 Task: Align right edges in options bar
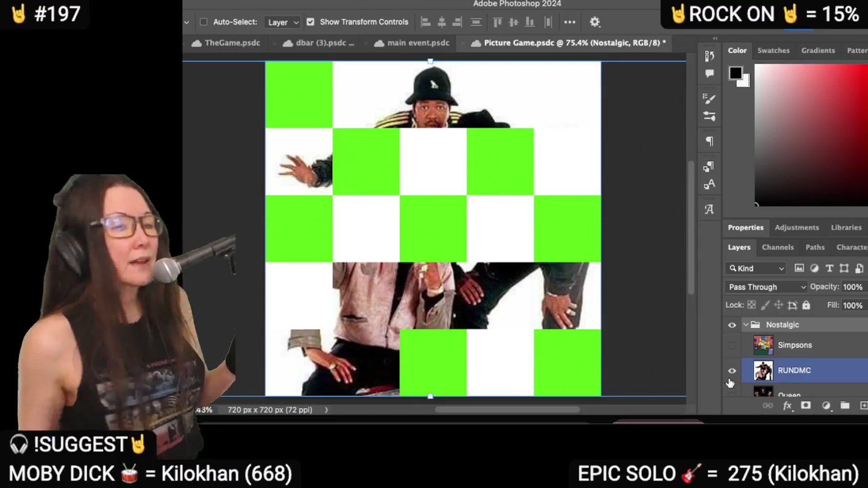[458, 22]
